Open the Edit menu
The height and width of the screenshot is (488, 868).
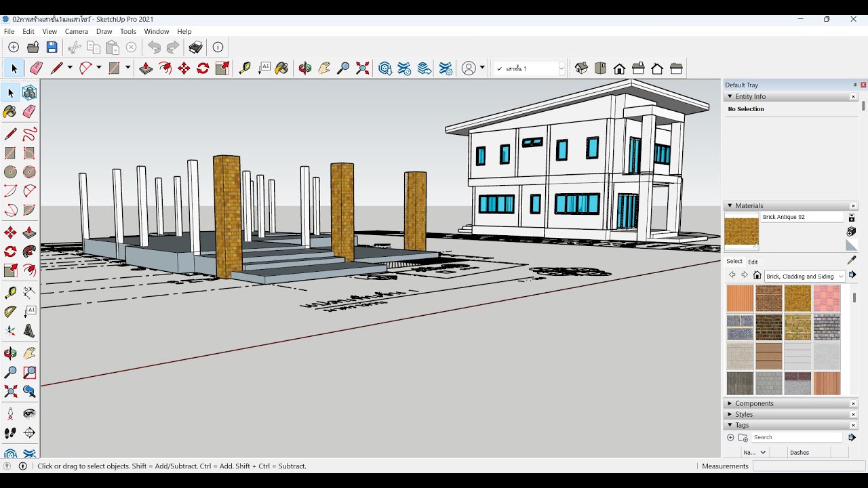coord(28,32)
